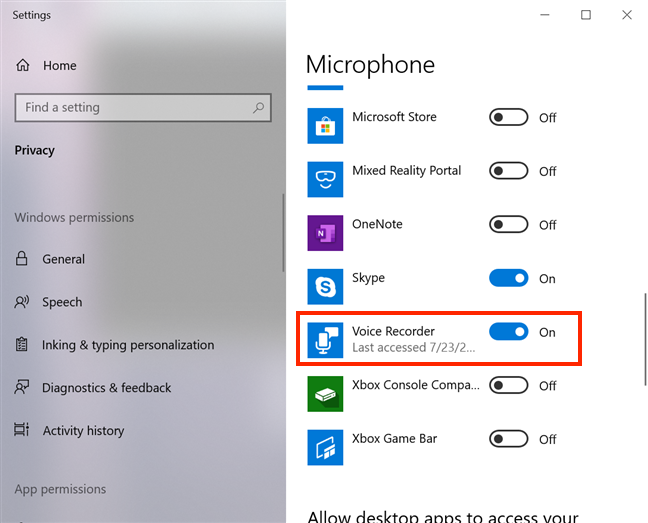
Task: Click the Xbox Console Companion app icon
Action: tap(325, 394)
